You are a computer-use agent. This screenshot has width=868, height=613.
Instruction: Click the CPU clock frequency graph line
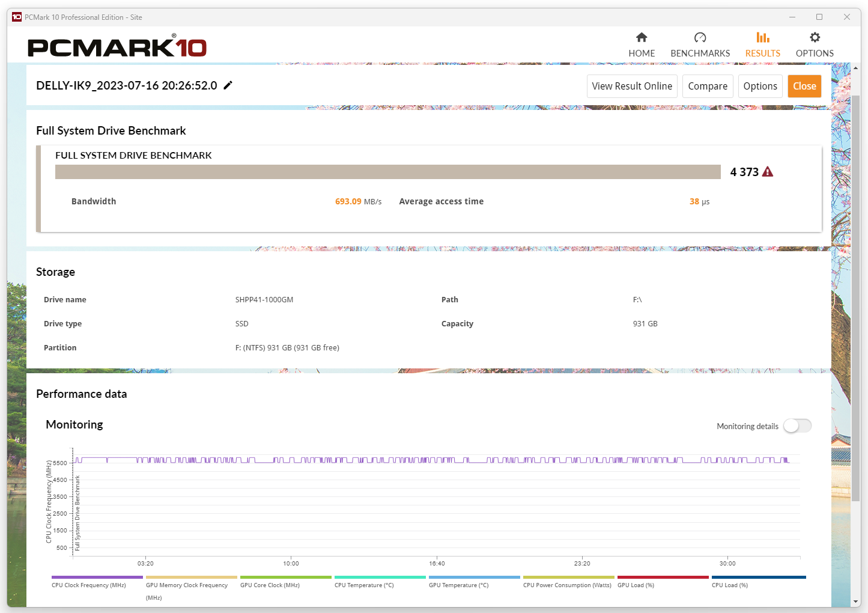(x=432, y=460)
